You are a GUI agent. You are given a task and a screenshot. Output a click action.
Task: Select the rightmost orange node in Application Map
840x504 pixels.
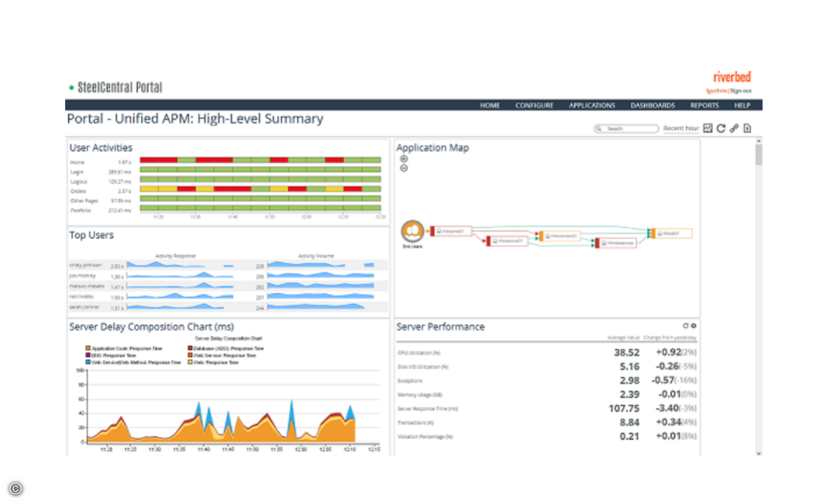673,233
